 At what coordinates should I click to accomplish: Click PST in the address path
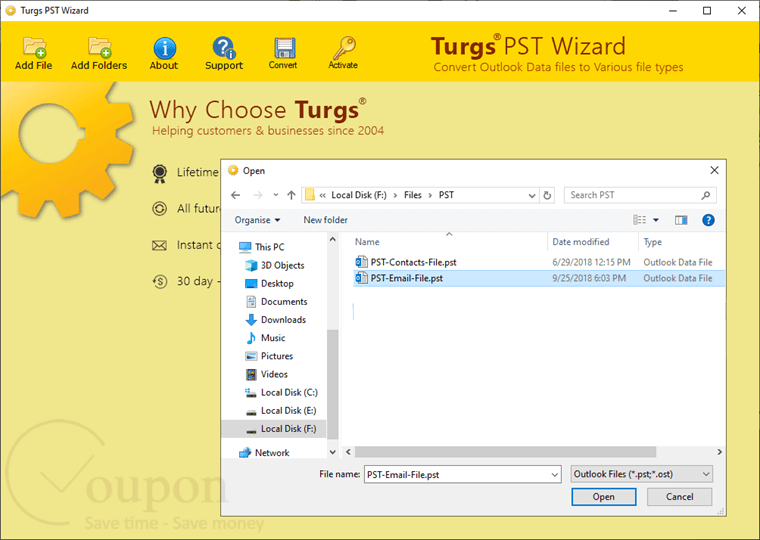coord(446,195)
